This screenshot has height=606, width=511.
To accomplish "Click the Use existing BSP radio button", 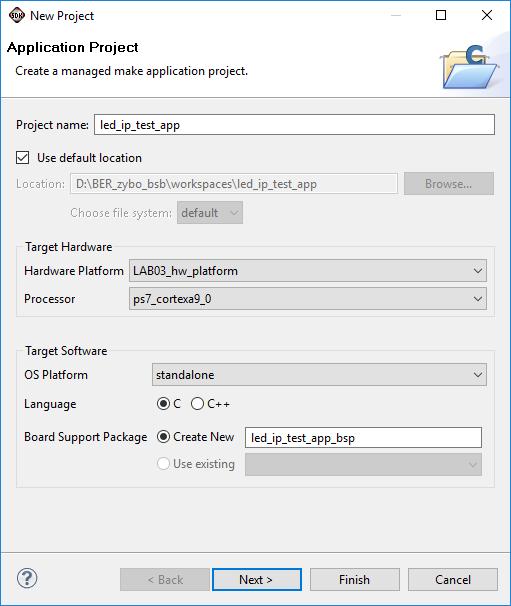I will 164,463.
